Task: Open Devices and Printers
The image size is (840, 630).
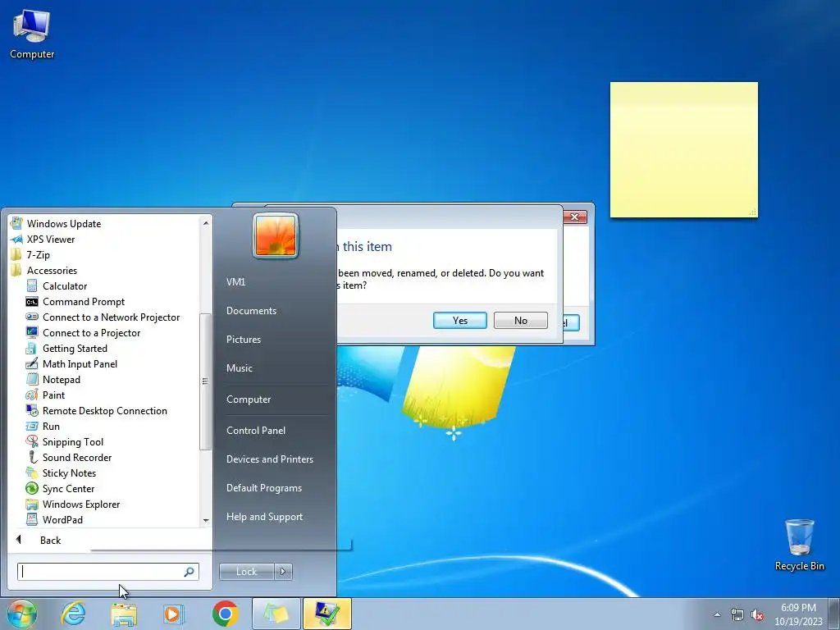Action: point(269,459)
